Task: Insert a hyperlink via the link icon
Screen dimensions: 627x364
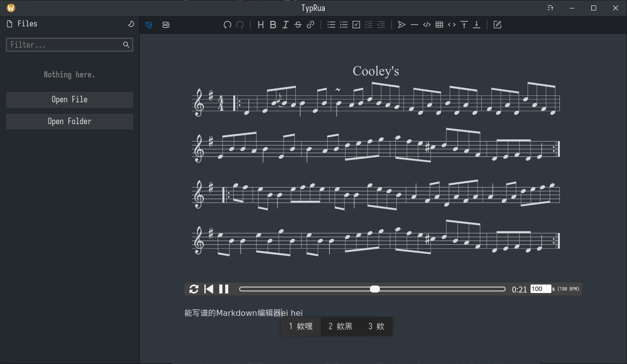Action: pyautogui.click(x=310, y=25)
